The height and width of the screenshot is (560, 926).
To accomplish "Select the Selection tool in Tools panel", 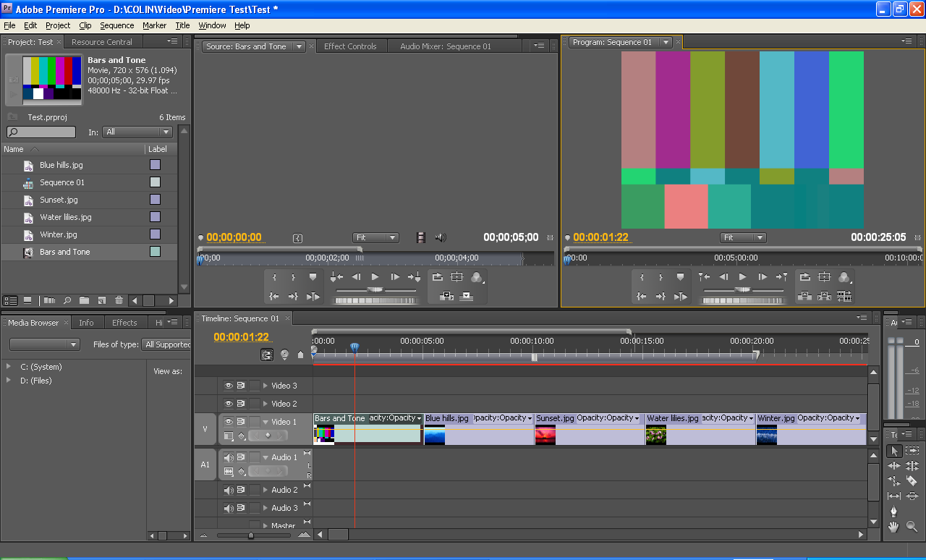I will pyautogui.click(x=894, y=451).
